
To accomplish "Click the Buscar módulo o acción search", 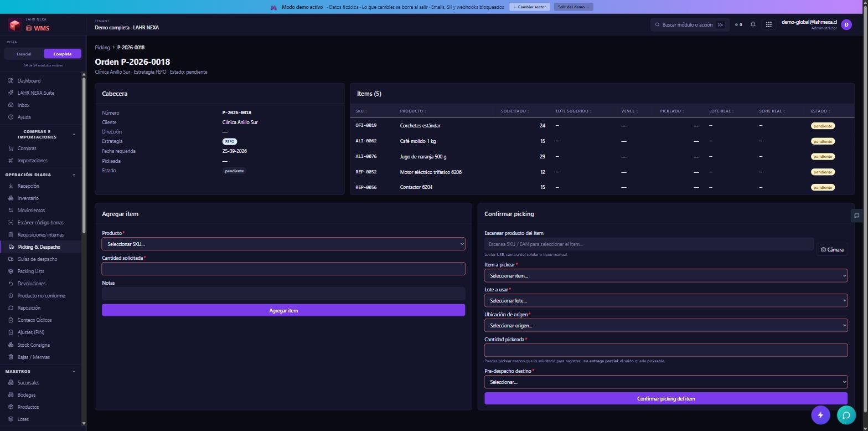I will (x=689, y=25).
